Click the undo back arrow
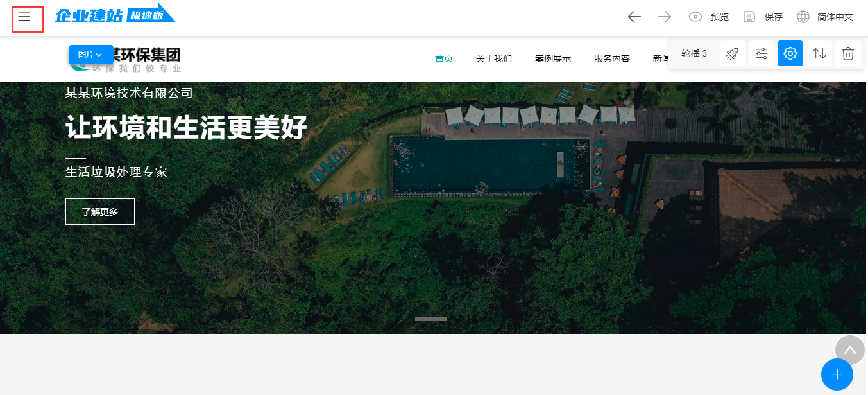The image size is (868, 395). [x=634, y=17]
